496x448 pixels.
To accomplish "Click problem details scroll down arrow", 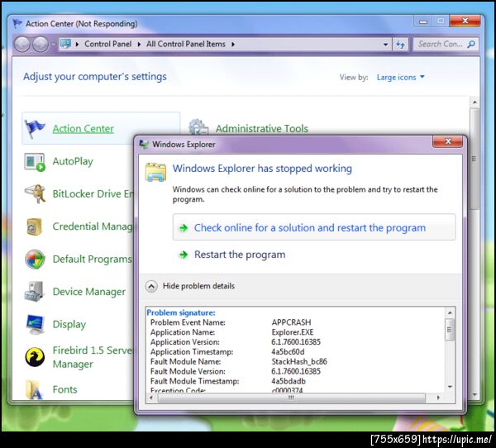I will pos(450,387).
